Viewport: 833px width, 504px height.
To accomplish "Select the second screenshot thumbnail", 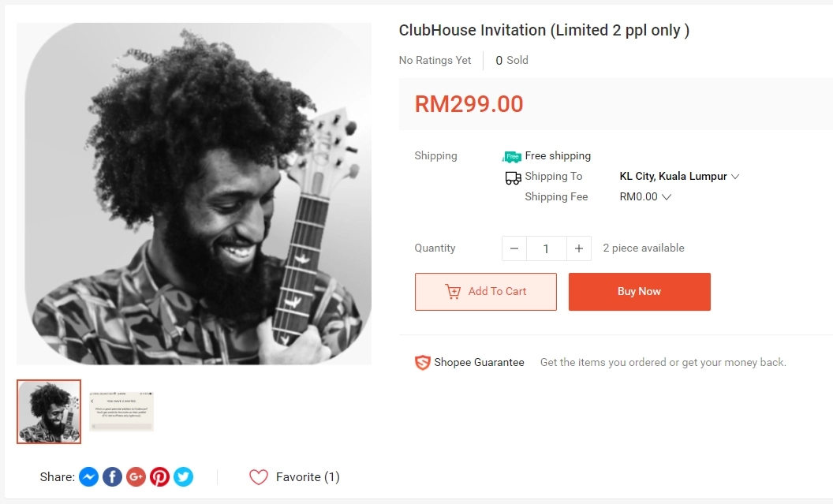I will point(121,412).
